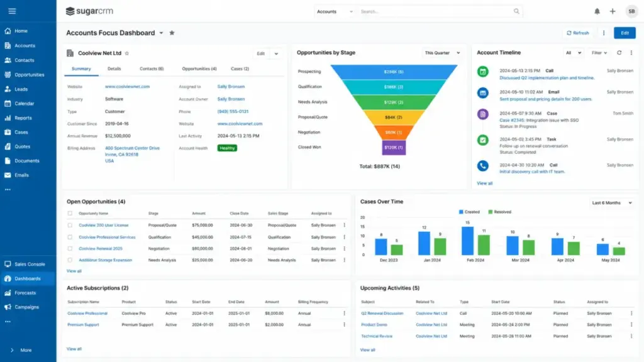Open the Cases module in sidebar
This screenshot has height=362, width=644.
tap(21, 132)
